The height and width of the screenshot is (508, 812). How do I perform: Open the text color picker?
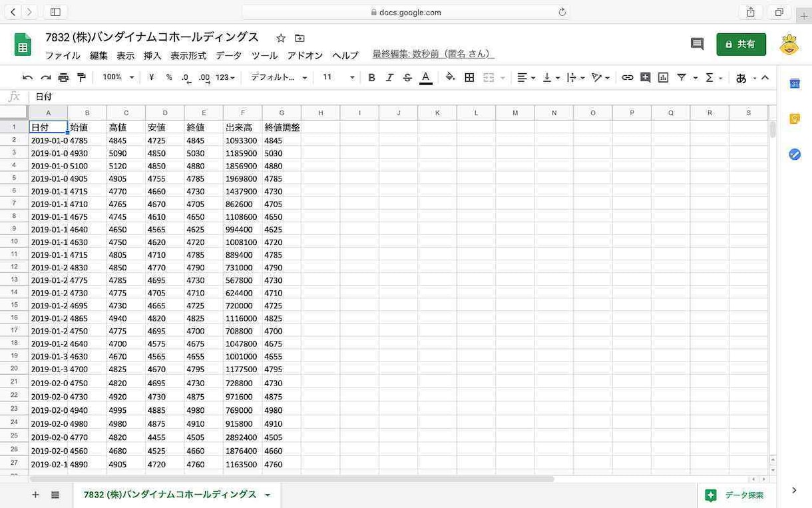(426, 78)
